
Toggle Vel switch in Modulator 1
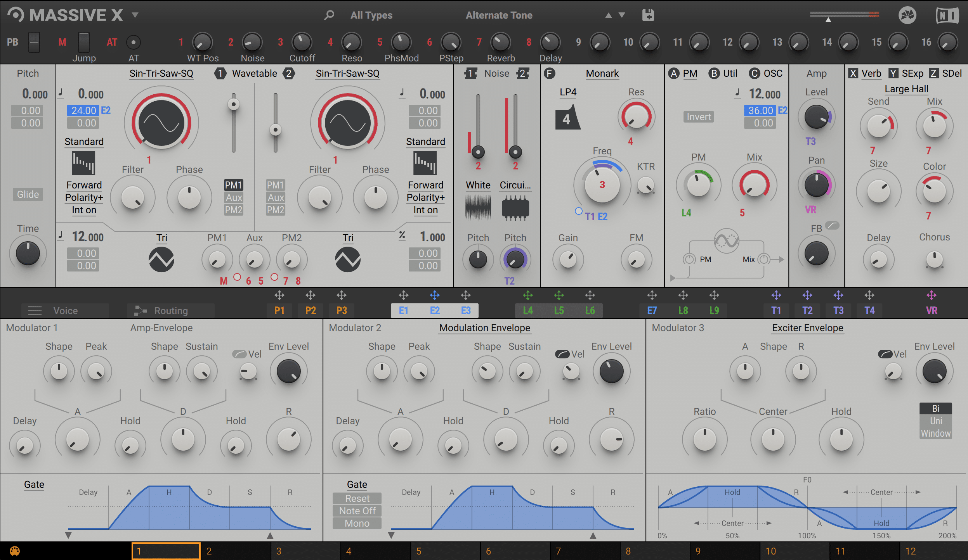point(239,354)
